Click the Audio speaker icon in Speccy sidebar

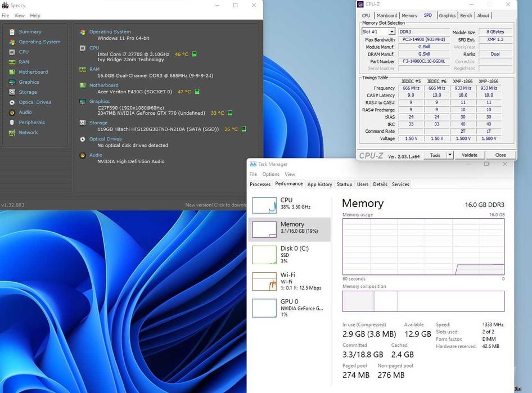[x=12, y=112]
